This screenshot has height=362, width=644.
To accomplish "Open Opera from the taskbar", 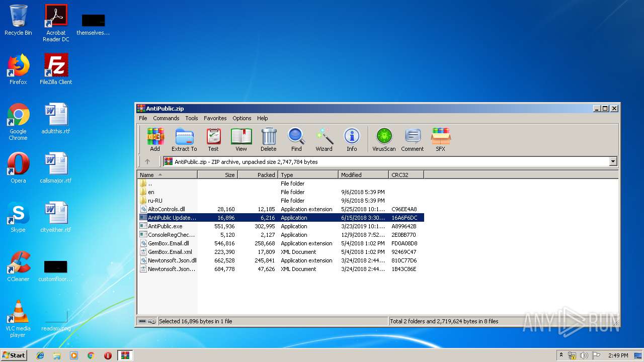I will click(x=108, y=355).
